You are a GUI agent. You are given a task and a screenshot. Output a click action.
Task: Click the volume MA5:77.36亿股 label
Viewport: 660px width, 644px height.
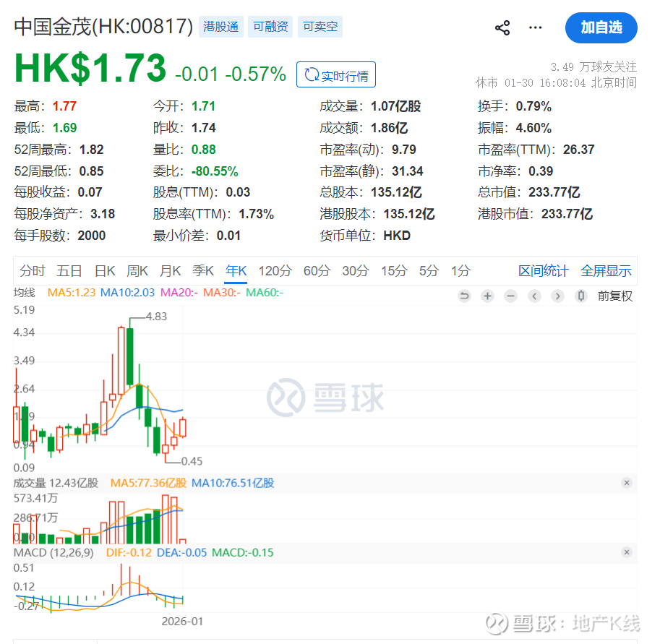point(149,483)
